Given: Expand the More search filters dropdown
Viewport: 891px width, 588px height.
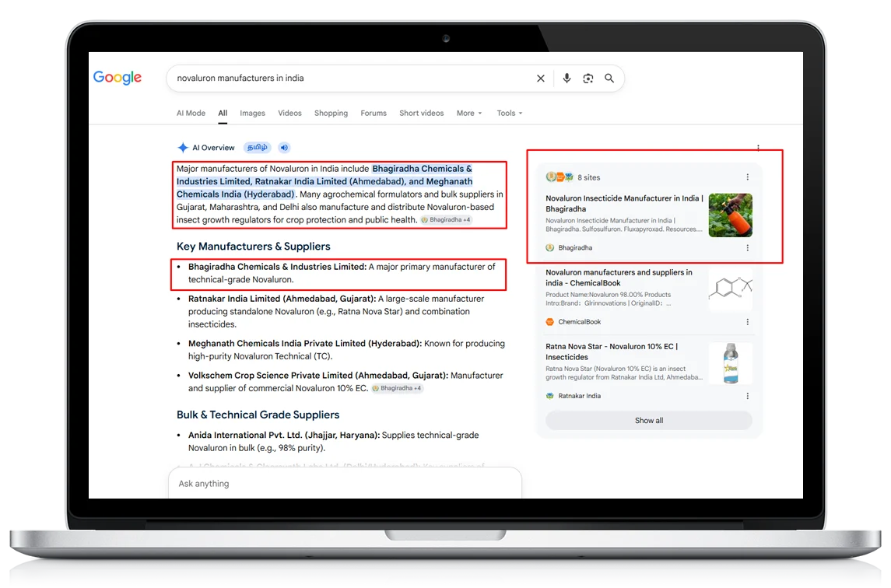Looking at the screenshot, I should (469, 113).
